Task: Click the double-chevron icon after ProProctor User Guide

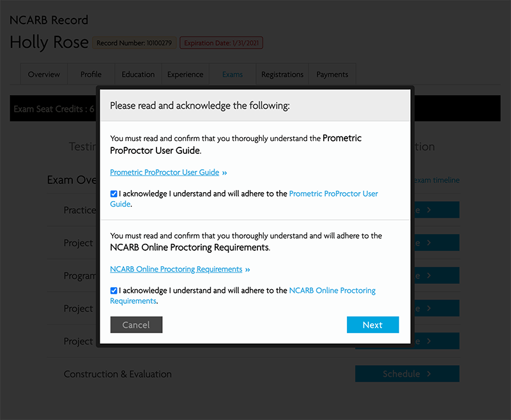Action: (x=225, y=173)
